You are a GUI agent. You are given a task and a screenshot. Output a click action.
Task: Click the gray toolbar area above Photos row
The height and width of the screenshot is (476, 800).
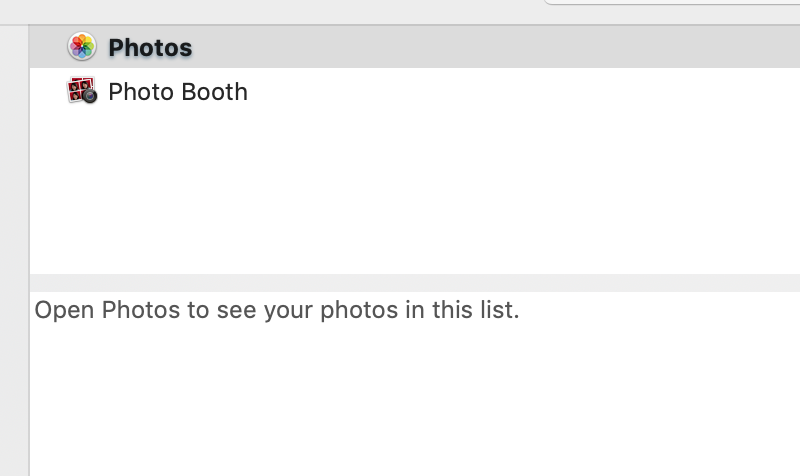coord(270,12)
